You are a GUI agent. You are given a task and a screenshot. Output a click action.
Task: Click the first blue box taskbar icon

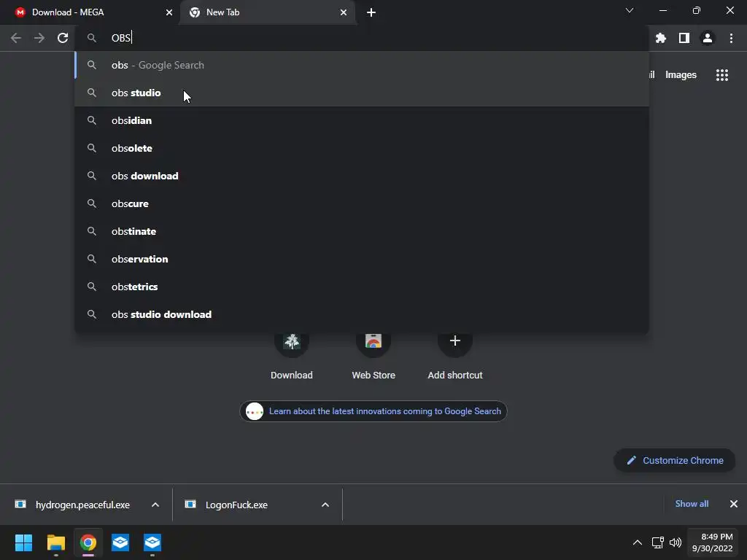point(120,542)
